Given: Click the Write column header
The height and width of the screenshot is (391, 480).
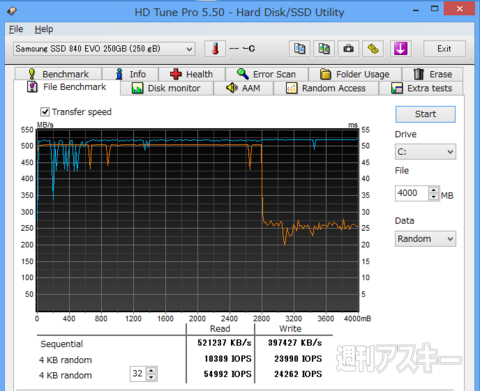Looking at the screenshot, I should coord(290,329).
